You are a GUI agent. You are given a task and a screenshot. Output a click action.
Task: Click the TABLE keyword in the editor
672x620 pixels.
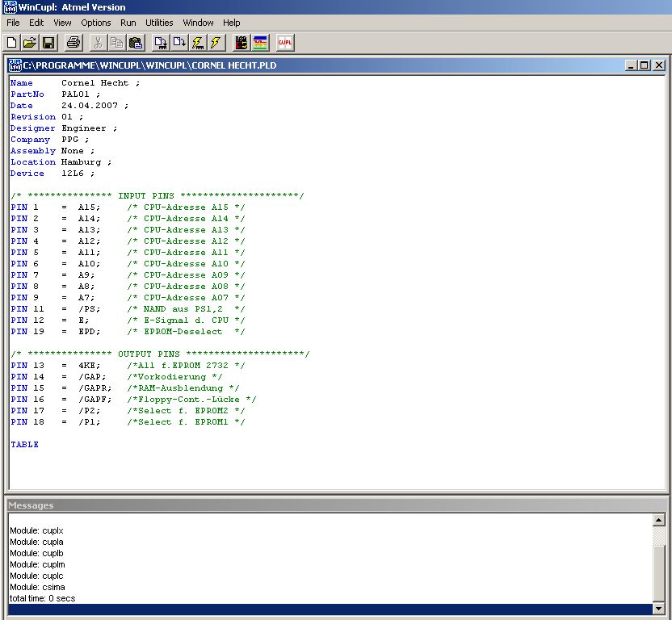[x=24, y=445]
